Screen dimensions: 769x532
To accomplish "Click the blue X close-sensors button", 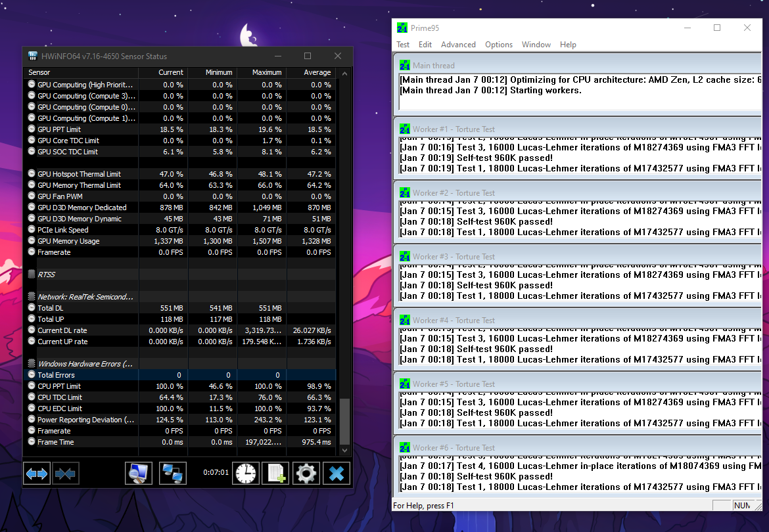I will point(337,474).
